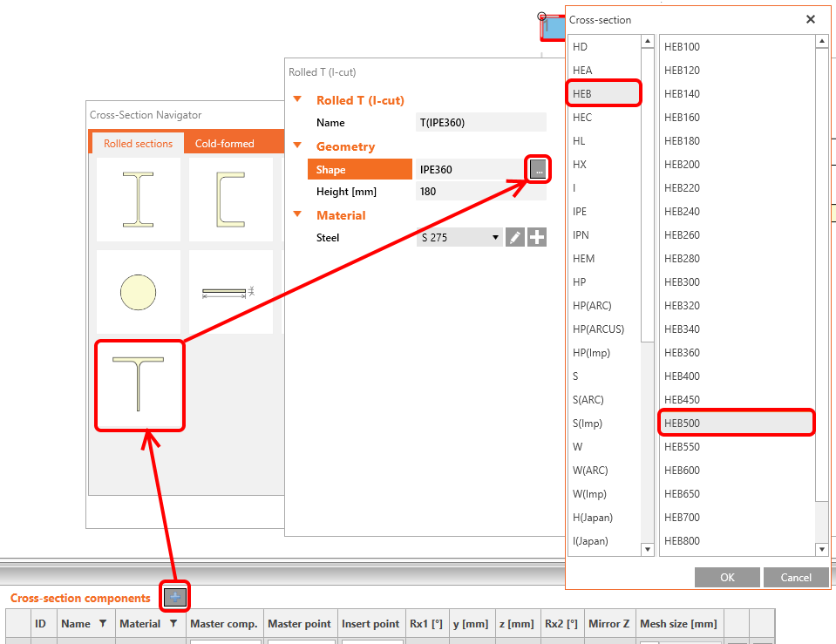
Task: Select HEA section family
Action: [x=604, y=71]
